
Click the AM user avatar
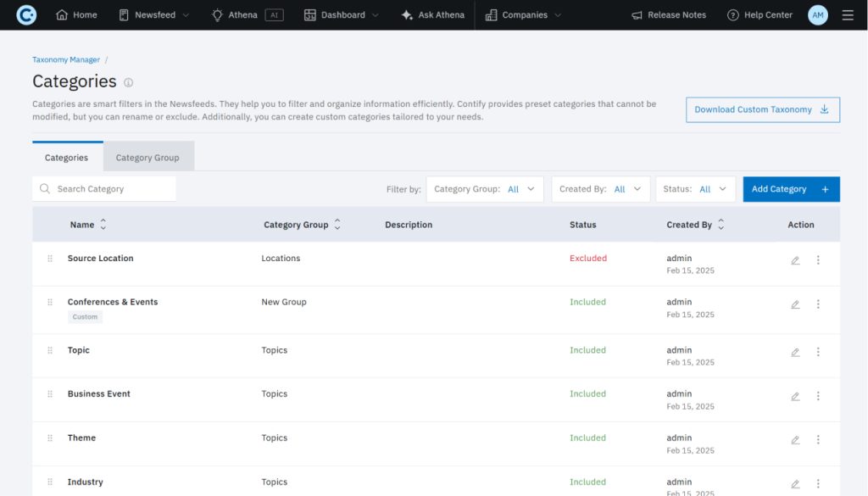[x=816, y=14]
